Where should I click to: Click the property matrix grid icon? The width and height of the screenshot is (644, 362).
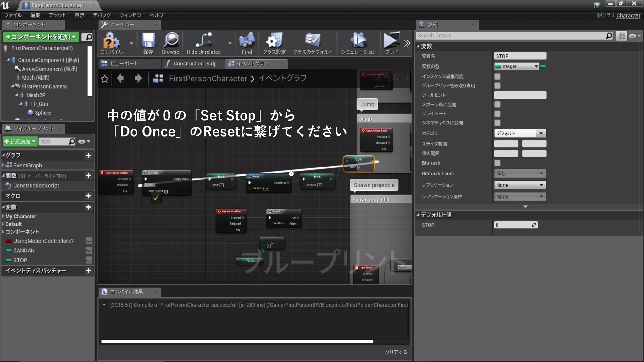click(x=621, y=36)
